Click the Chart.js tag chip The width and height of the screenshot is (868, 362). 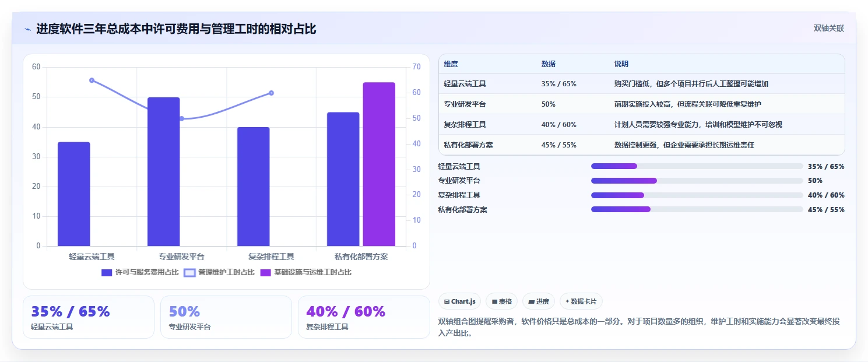[x=459, y=301]
